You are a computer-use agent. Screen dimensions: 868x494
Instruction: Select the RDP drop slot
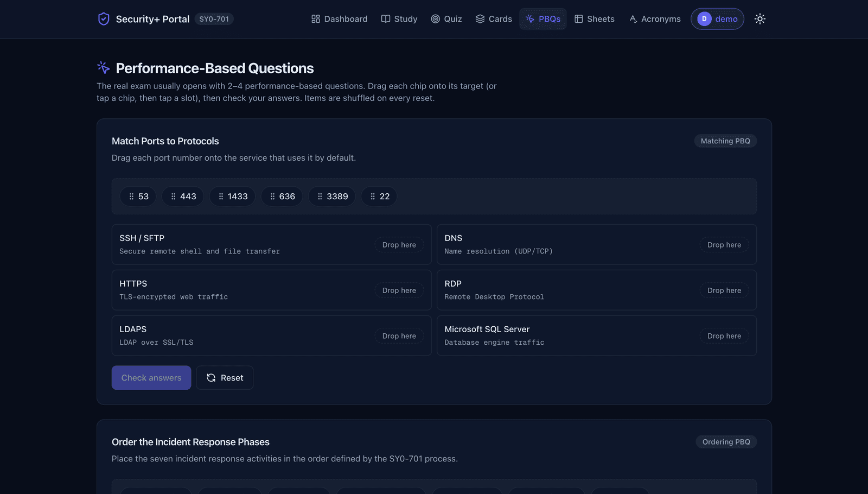(x=724, y=290)
